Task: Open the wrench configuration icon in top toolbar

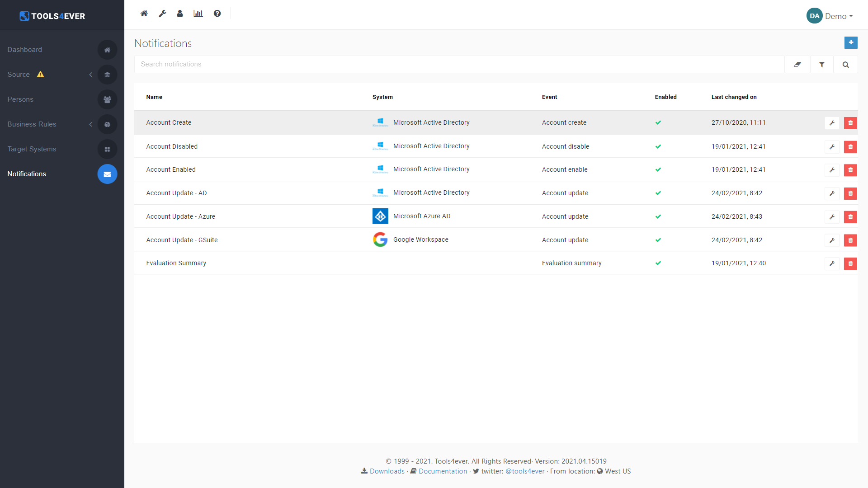Action: click(x=162, y=14)
